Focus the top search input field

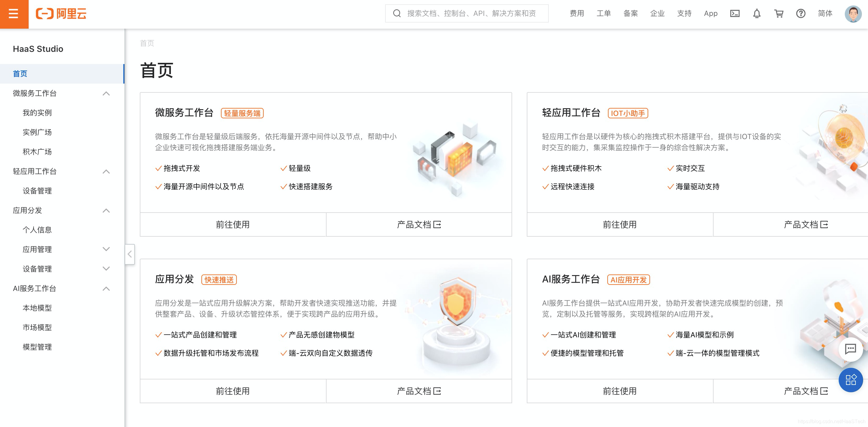pos(467,13)
